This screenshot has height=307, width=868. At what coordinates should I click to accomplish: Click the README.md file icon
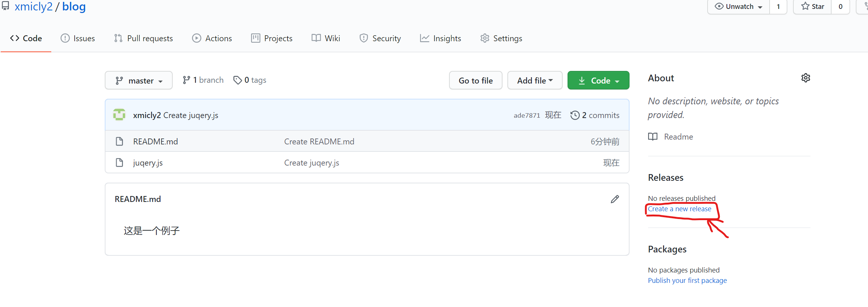pyautogui.click(x=119, y=141)
